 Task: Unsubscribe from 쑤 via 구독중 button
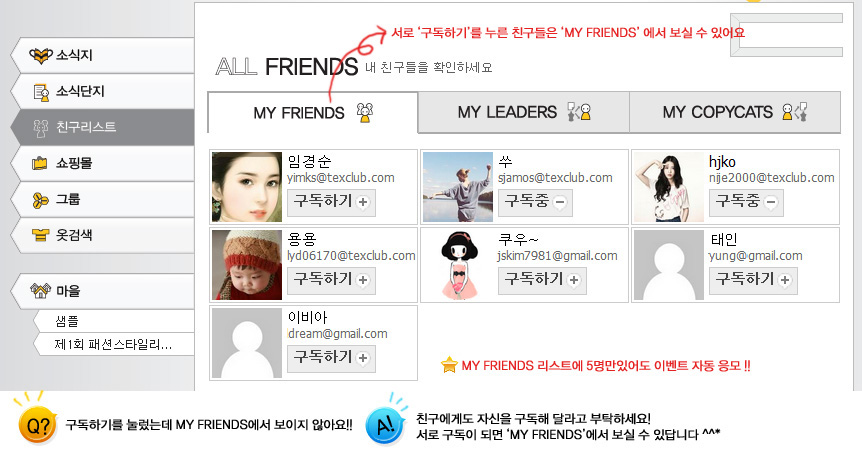coord(535,202)
